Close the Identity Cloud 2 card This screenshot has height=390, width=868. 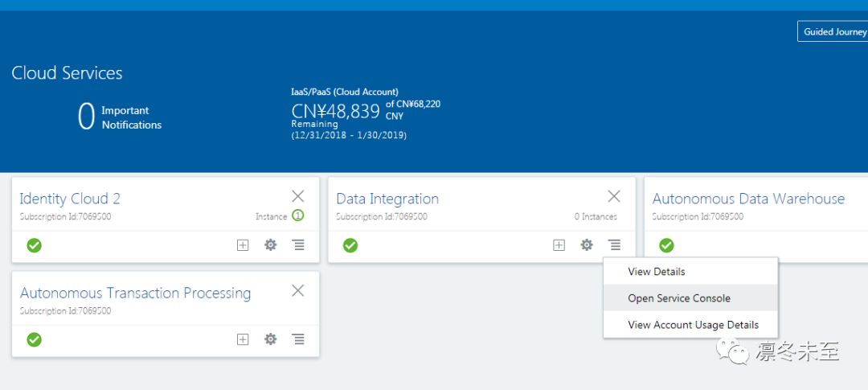(298, 196)
